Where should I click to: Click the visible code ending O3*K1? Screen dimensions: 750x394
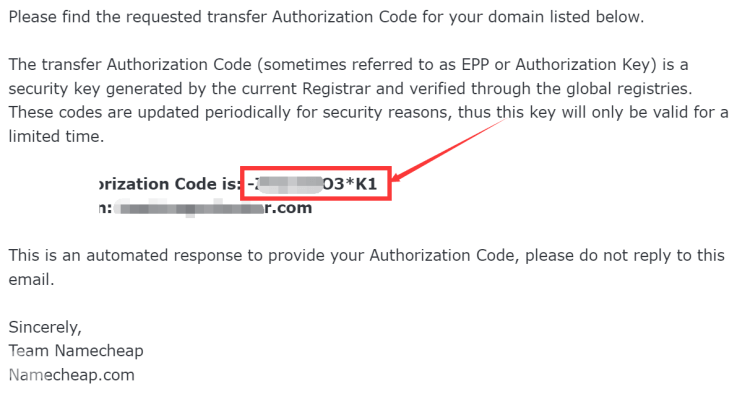350,184
